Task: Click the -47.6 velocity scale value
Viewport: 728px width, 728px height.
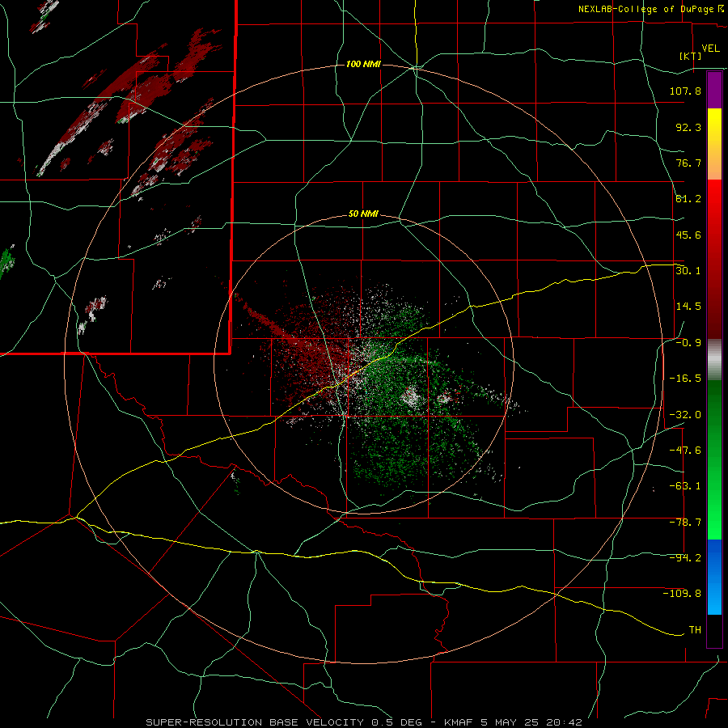Action: pyautogui.click(x=685, y=451)
